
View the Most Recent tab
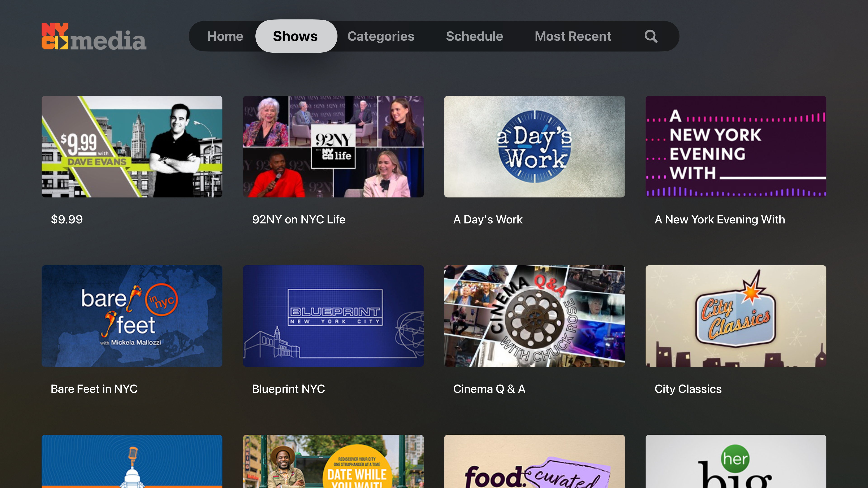point(573,36)
